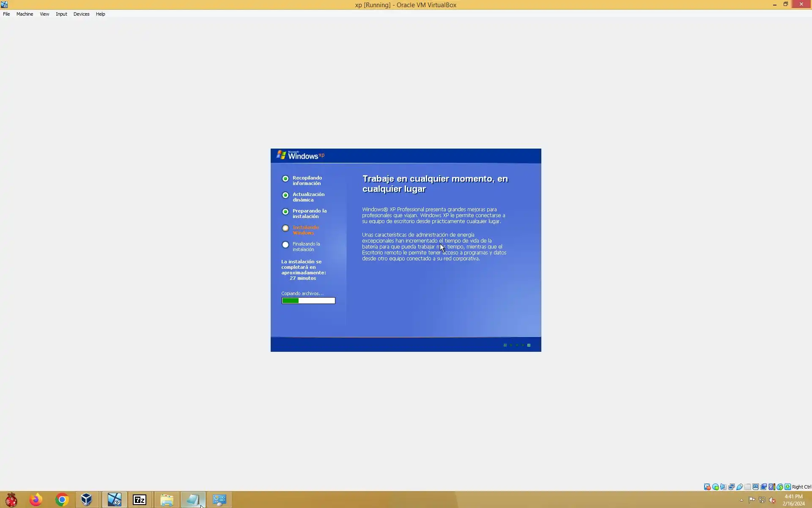The image size is (812, 508).
Task: Click the mouse integration status icon
Action: pos(779,487)
